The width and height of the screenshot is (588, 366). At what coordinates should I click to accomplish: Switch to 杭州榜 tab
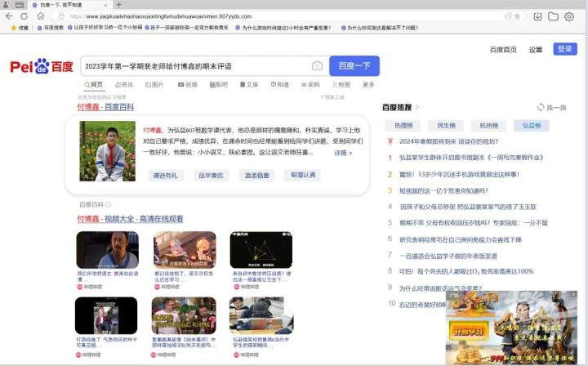488,126
